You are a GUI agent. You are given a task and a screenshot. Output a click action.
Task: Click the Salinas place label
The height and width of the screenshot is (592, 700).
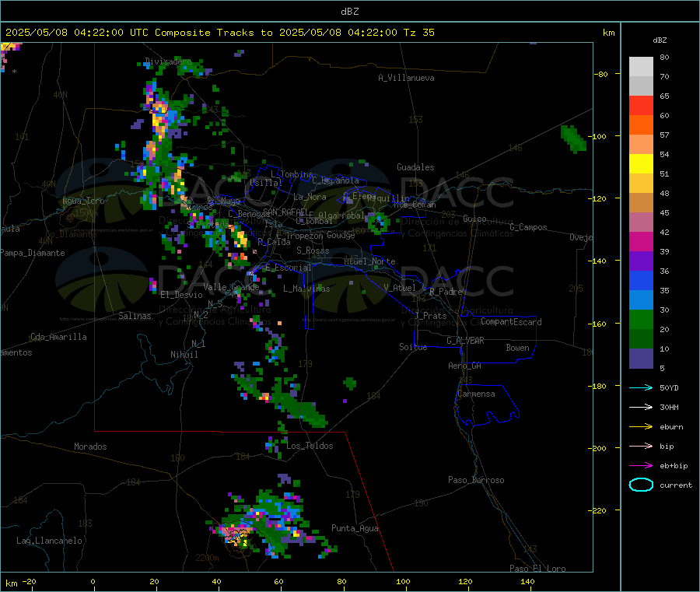(135, 316)
